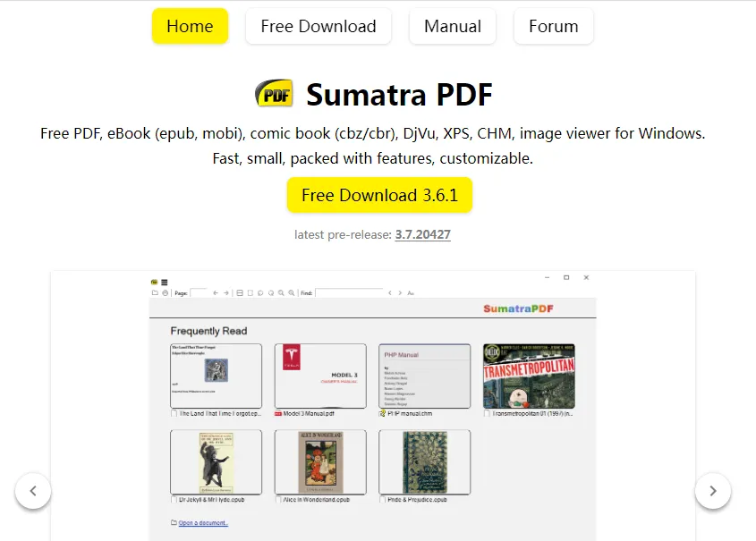Click the CHM file icon beside PHP manual
The image size is (756, 541).
382,413
